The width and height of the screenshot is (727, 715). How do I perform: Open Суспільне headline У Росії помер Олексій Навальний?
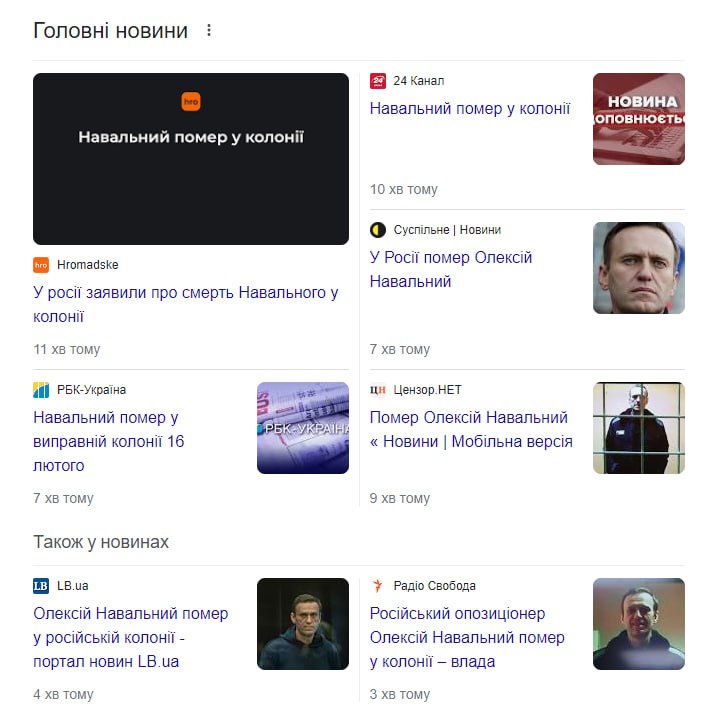(451, 269)
